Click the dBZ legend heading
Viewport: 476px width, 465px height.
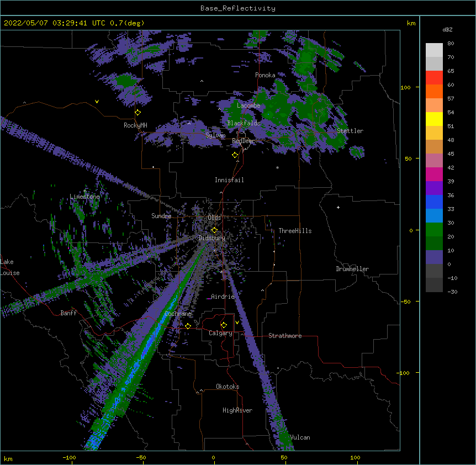(447, 29)
